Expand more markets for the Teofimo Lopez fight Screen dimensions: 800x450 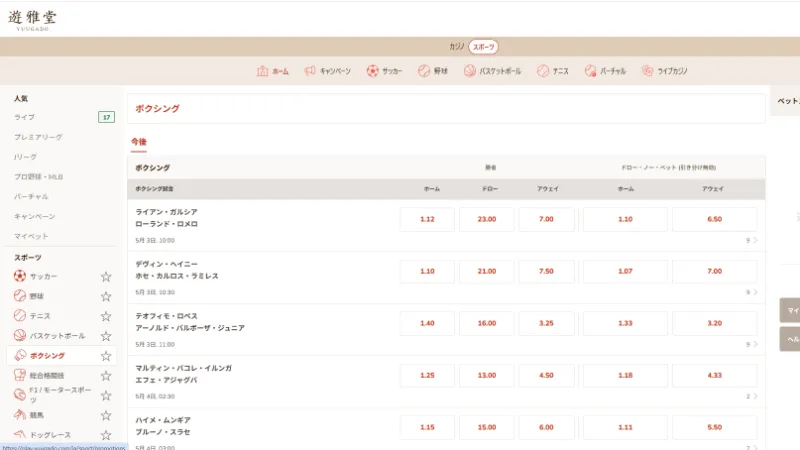point(752,344)
